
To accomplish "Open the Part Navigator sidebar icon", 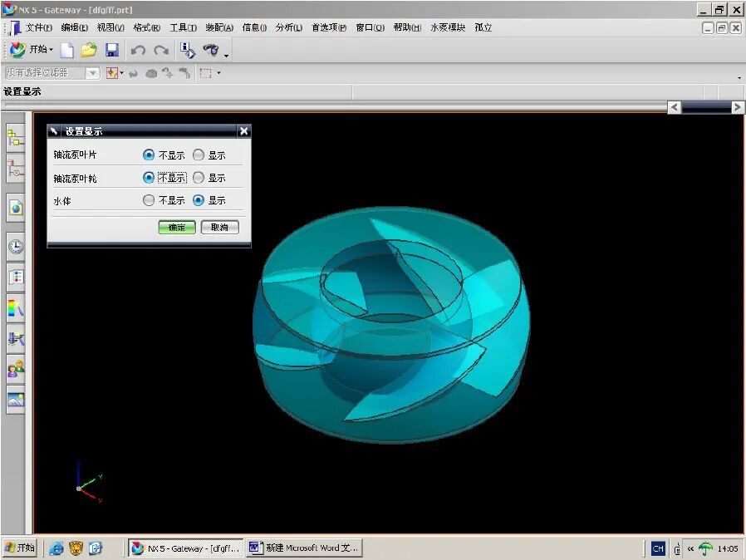I will tap(16, 169).
